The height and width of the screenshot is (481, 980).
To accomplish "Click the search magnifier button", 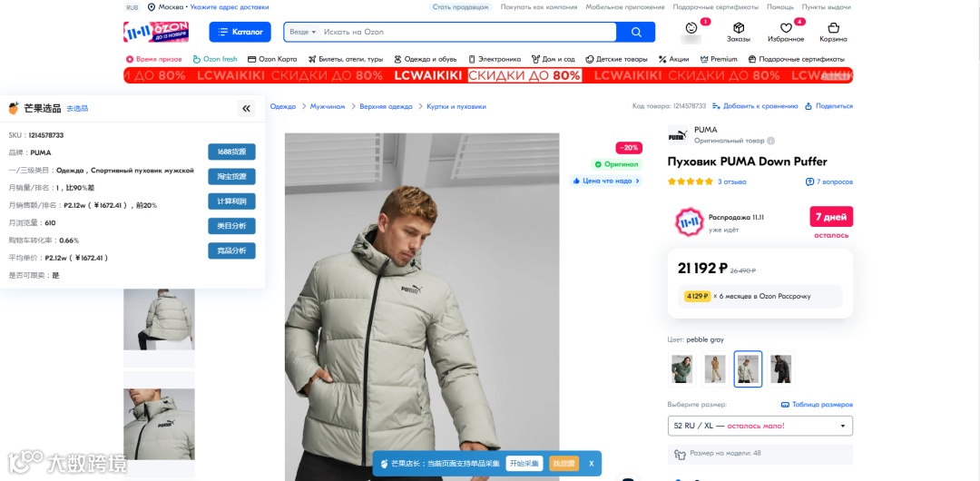I will (x=635, y=32).
